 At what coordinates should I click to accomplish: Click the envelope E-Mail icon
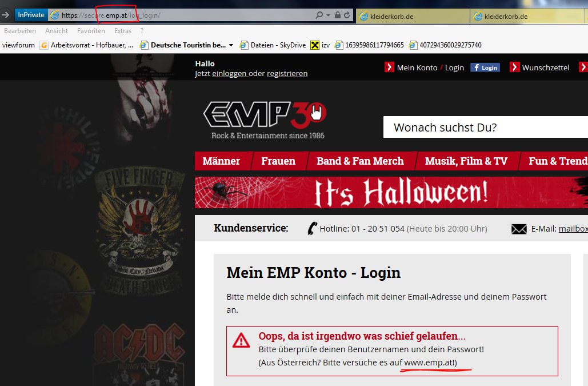(x=519, y=229)
